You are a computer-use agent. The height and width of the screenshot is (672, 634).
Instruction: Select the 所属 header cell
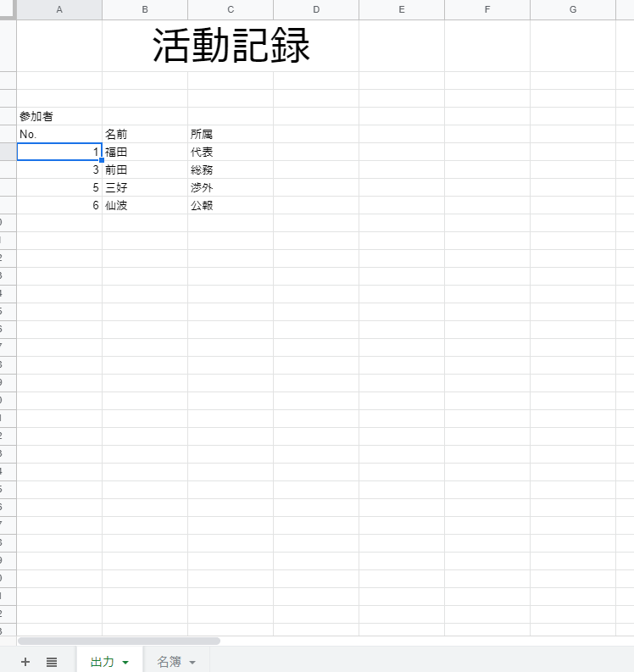pos(231,134)
